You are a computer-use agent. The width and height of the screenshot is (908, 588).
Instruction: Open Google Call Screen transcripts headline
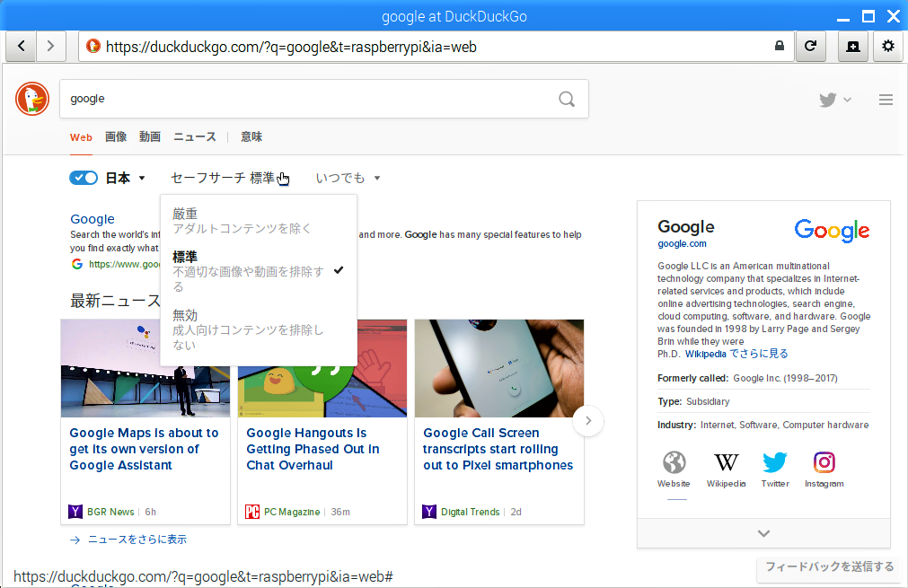pyautogui.click(x=498, y=449)
